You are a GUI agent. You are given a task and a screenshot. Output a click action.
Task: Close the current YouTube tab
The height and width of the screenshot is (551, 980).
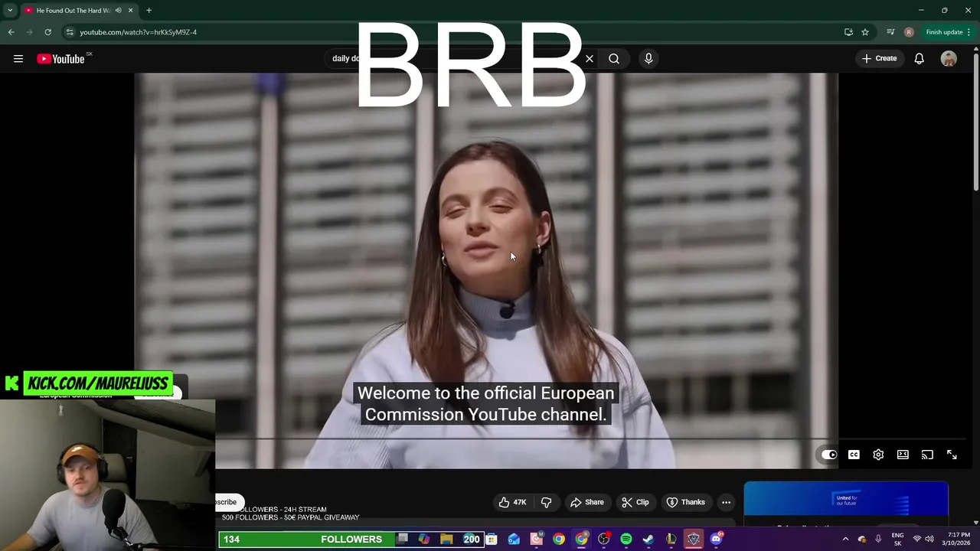tap(130, 10)
